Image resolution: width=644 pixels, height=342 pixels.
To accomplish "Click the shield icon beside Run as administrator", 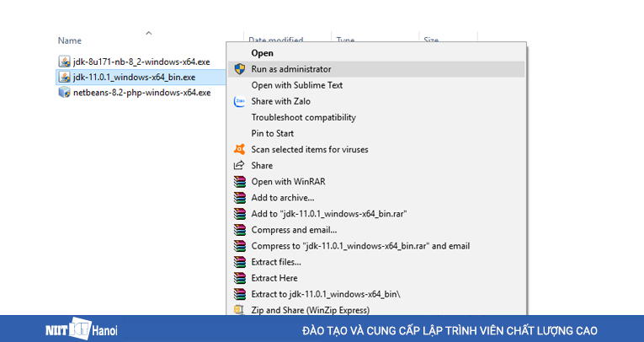I will 239,69.
